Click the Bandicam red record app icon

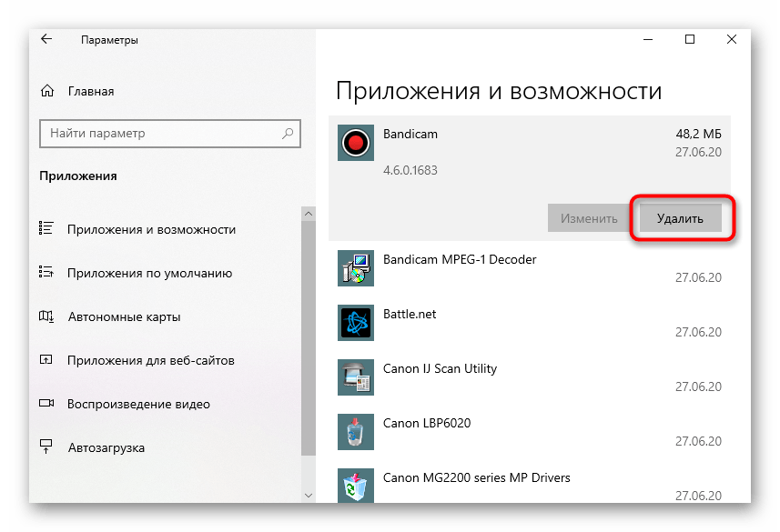pyautogui.click(x=356, y=143)
